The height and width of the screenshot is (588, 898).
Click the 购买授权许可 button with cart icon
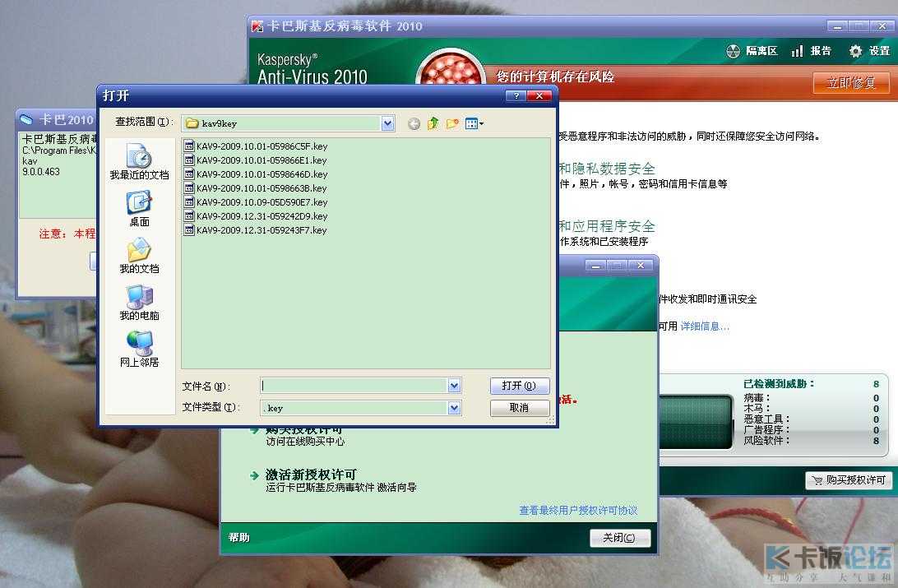(x=849, y=479)
